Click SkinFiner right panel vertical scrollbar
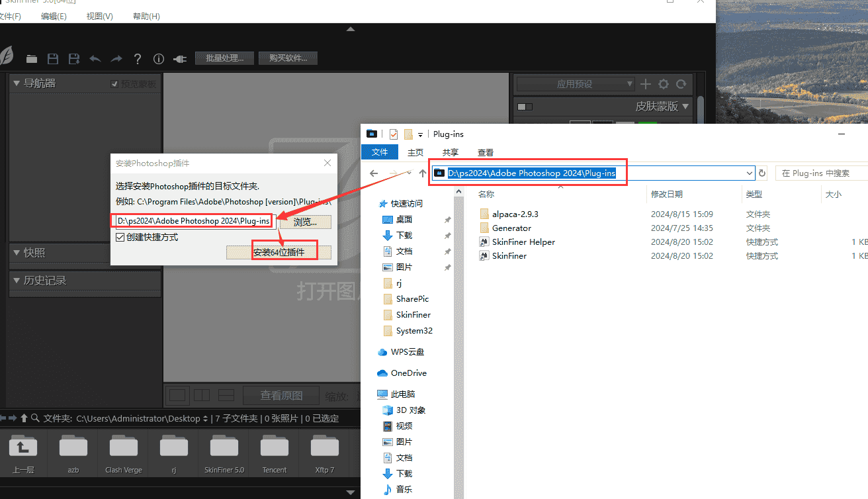This screenshot has height=499, width=868. pyautogui.click(x=700, y=109)
